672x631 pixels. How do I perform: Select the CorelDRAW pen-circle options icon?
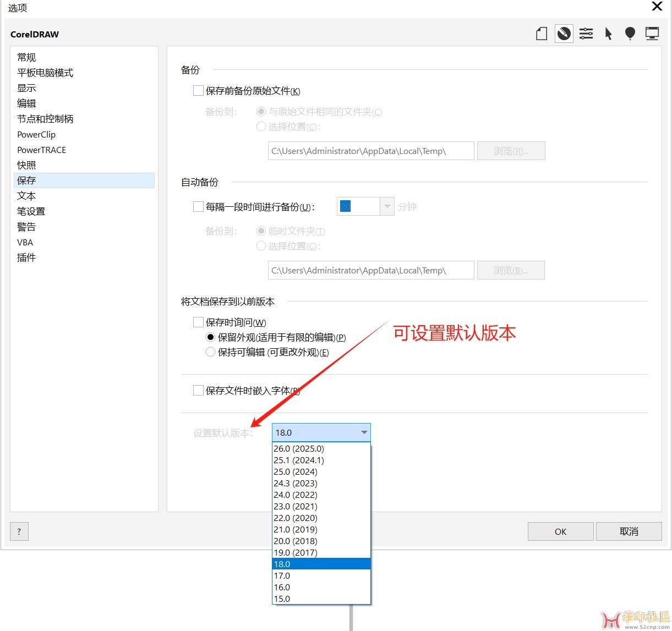tap(564, 34)
